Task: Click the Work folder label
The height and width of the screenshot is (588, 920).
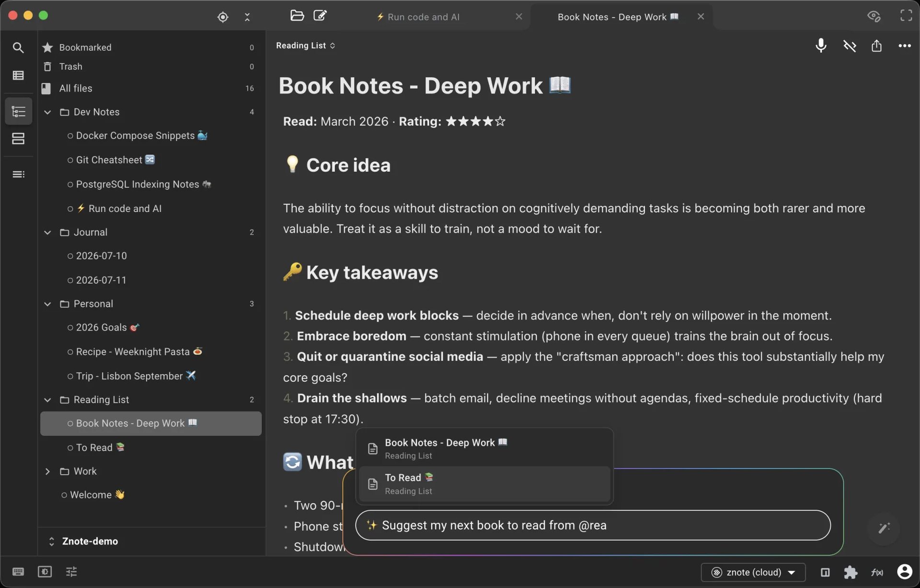Action: point(85,472)
